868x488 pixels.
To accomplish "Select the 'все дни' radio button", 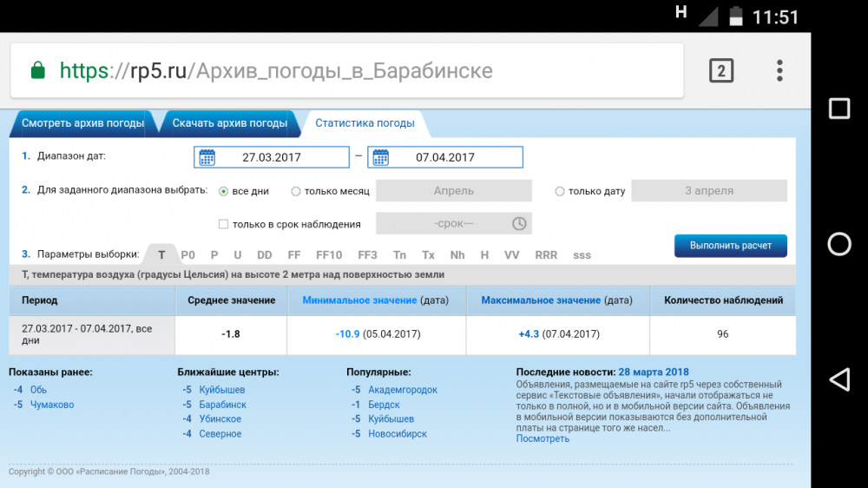I will 224,191.
